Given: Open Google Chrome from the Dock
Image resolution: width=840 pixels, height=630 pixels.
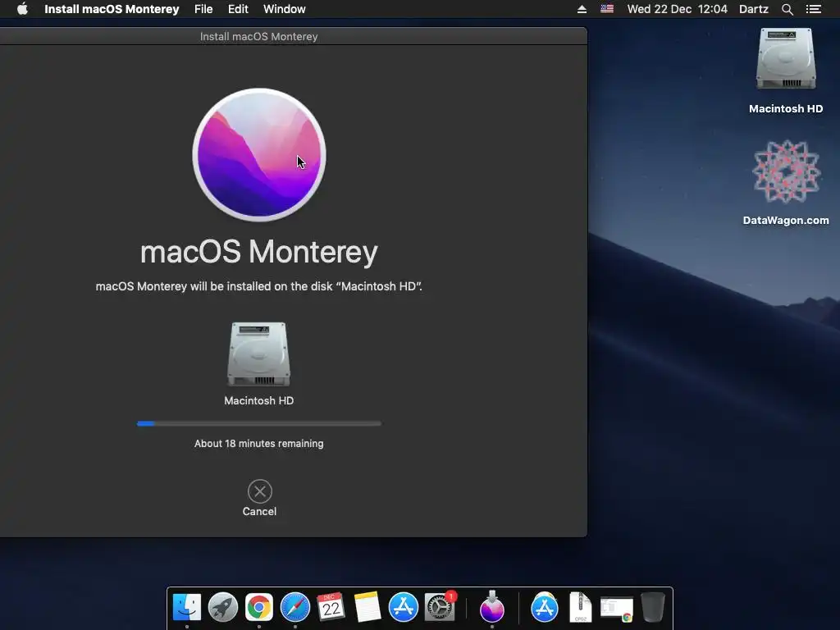Looking at the screenshot, I should pyautogui.click(x=258, y=608).
